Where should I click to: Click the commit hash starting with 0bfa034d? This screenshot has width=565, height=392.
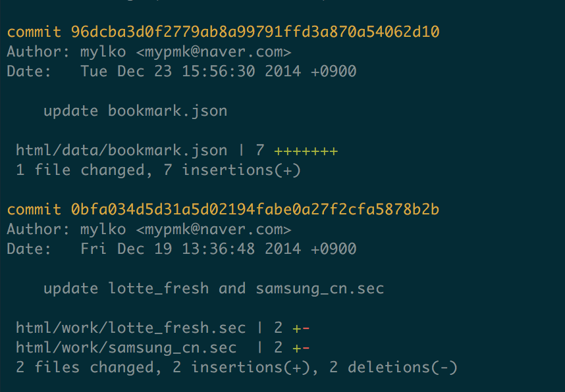256,209
